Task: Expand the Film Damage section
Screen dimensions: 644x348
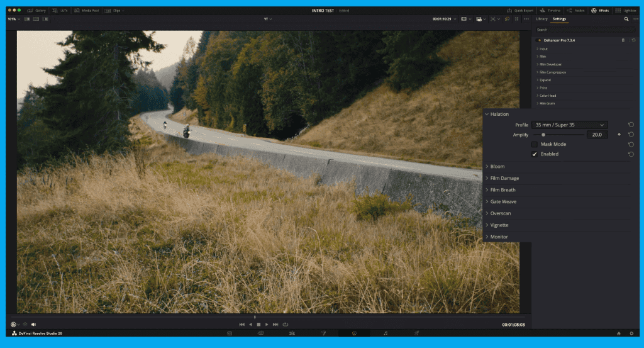Action: click(504, 179)
